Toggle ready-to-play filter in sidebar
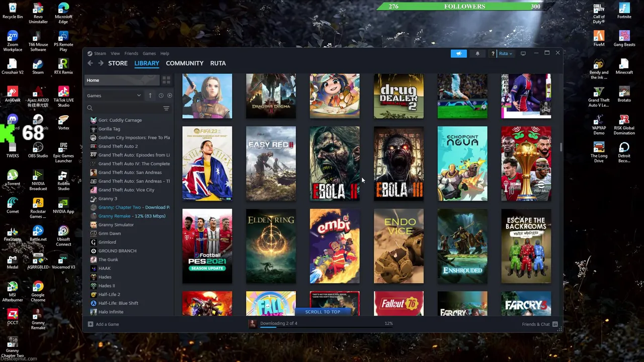This screenshot has width=644, height=362. click(x=170, y=96)
